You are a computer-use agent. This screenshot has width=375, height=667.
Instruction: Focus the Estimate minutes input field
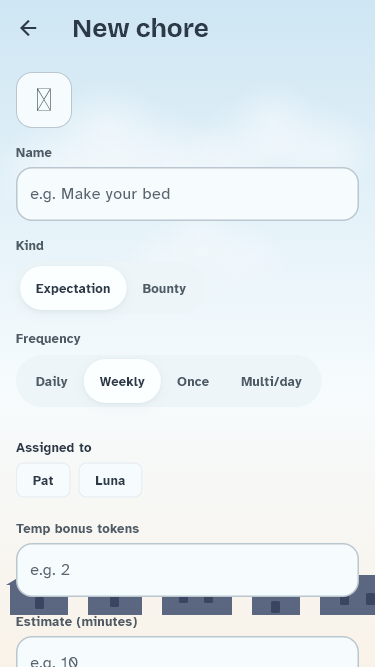coord(188,652)
